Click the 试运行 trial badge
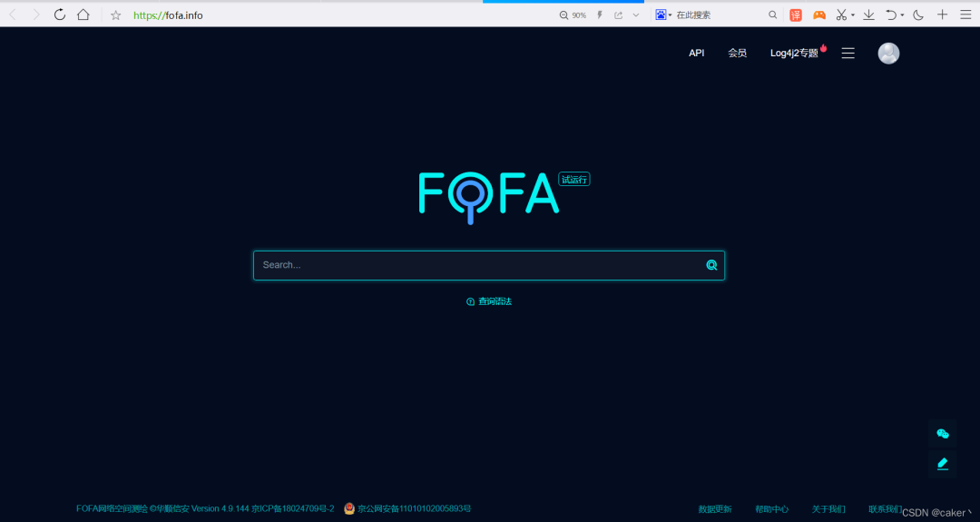Viewport: 980px width, 522px height. pyautogui.click(x=574, y=180)
